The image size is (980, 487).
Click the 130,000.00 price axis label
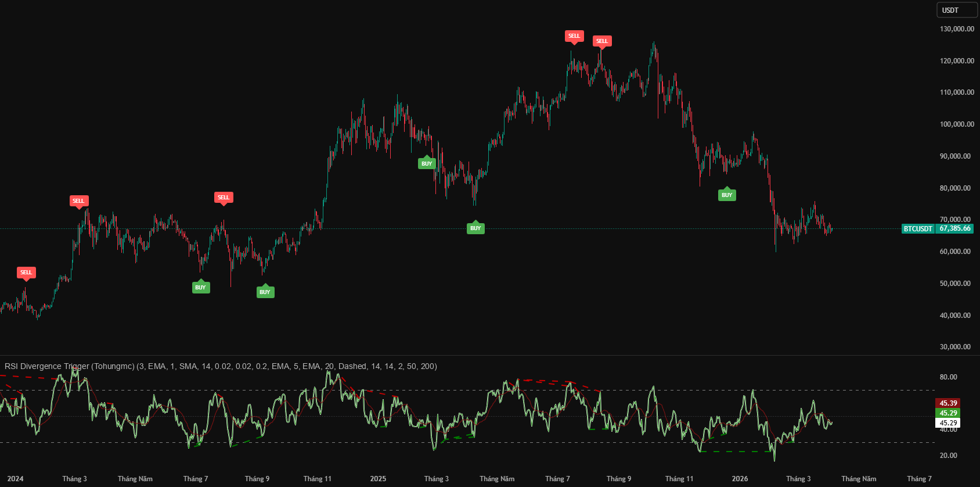pos(957,29)
